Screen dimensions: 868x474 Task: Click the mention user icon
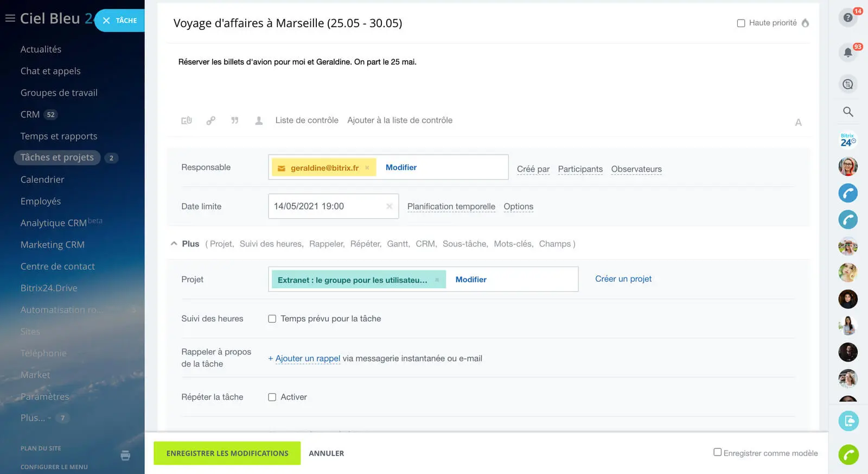click(259, 121)
